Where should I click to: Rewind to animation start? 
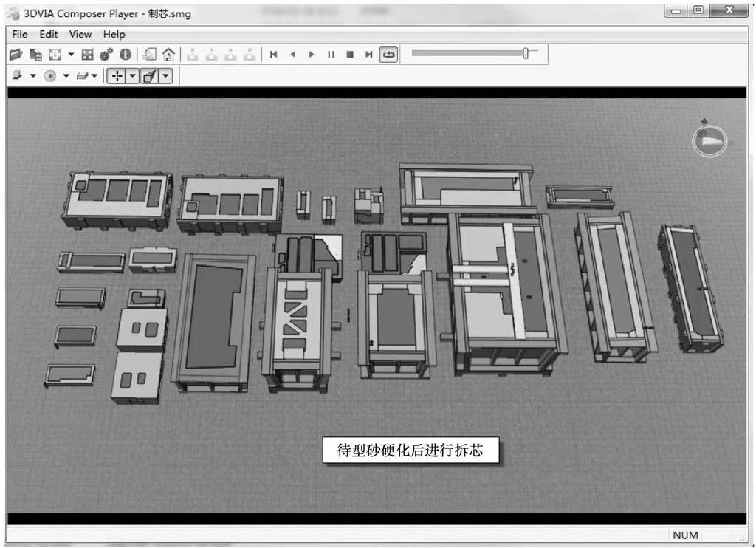[273, 55]
